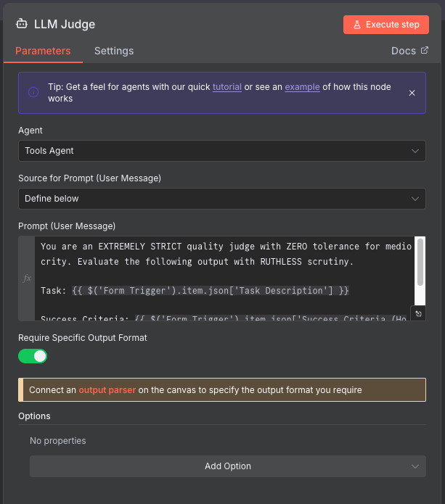Image resolution: width=445 pixels, height=504 pixels.
Task: Expand the Source for Prompt dropdown
Action: [222, 198]
